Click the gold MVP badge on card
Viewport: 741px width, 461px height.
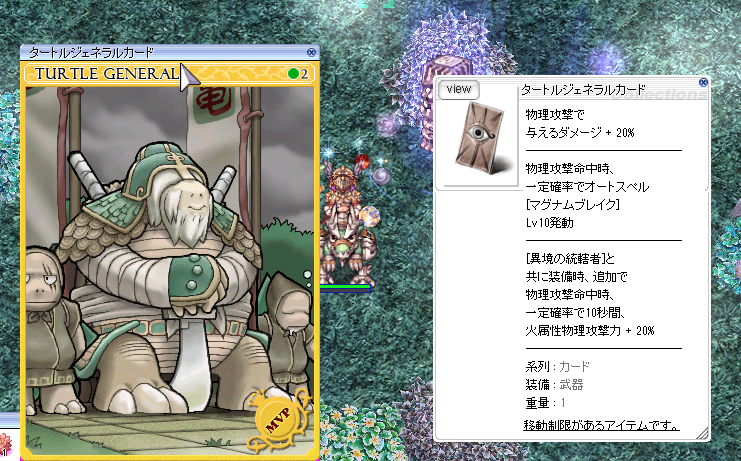pyautogui.click(x=278, y=419)
